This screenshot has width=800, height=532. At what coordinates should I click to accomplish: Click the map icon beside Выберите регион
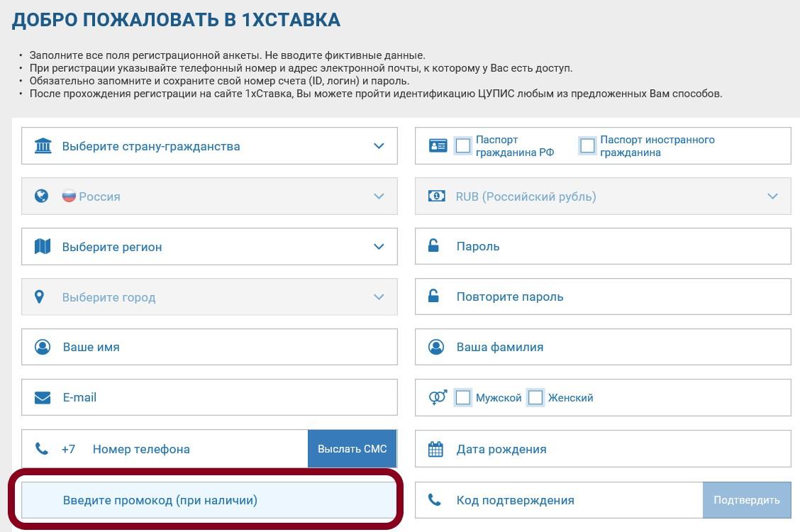tap(42, 246)
